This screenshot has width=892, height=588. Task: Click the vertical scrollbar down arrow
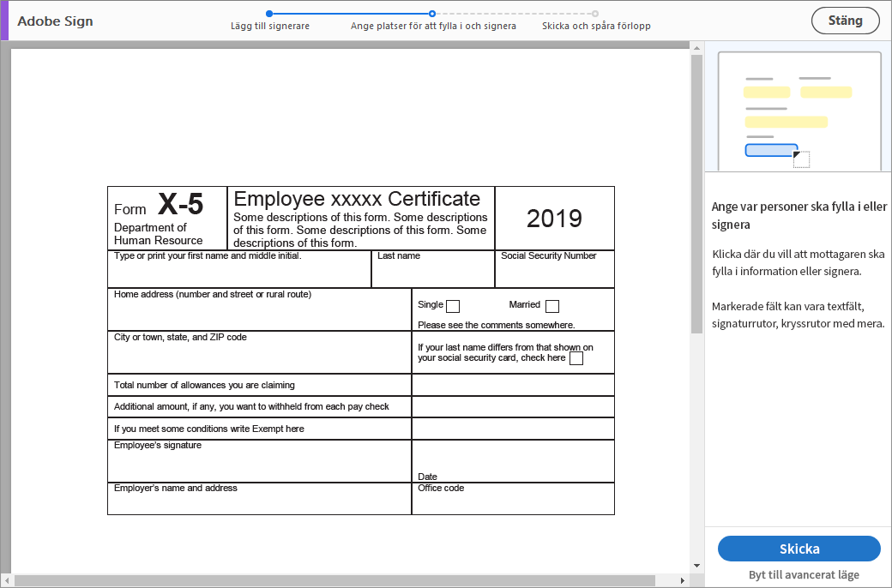(696, 566)
